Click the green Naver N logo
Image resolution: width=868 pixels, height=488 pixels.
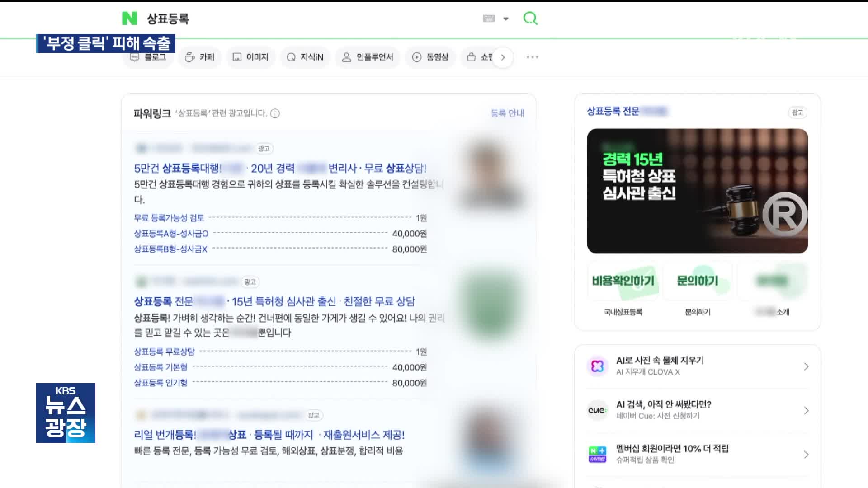(129, 19)
